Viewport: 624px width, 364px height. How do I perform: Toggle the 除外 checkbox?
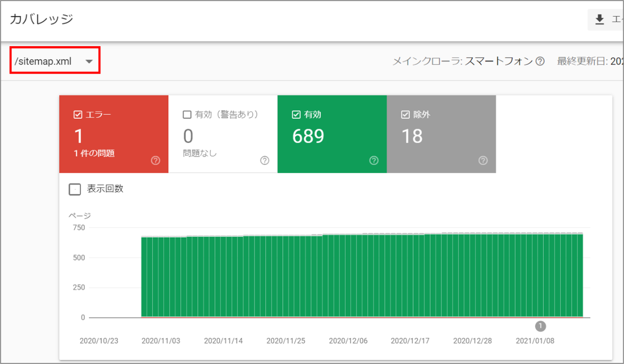point(405,115)
